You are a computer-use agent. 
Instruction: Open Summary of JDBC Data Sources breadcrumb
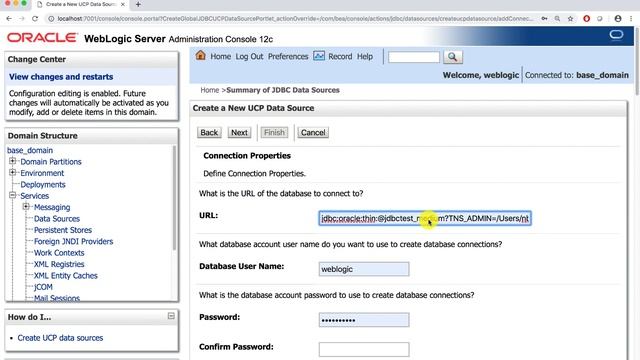click(283, 90)
